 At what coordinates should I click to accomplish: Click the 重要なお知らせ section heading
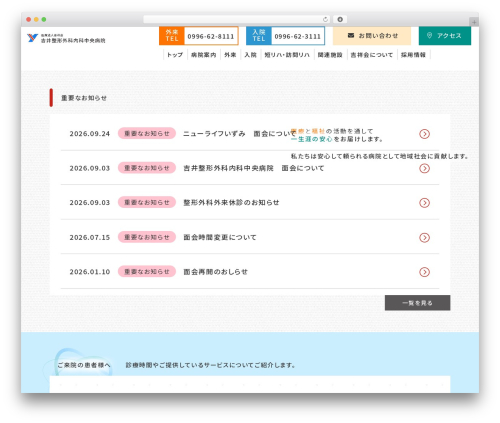pyautogui.click(x=84, y=98)
